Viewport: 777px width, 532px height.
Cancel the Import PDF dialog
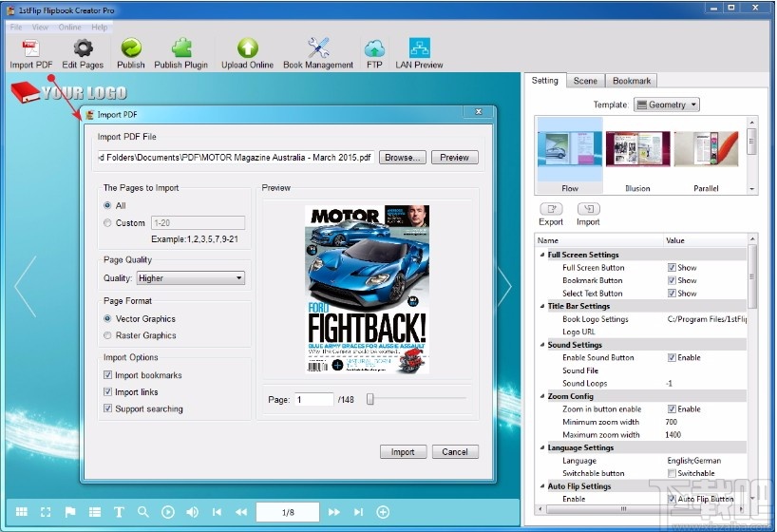tap(455, 451)
